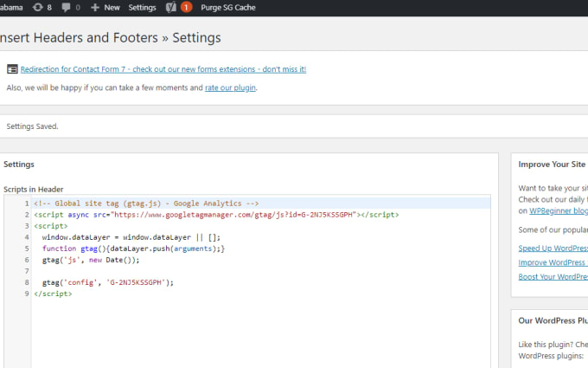The width and height of the screenshot is (588, 368).
Task: Click line 2 with the googletagmanager script URL
Action: pyautogui.click(x=216, y=215)
